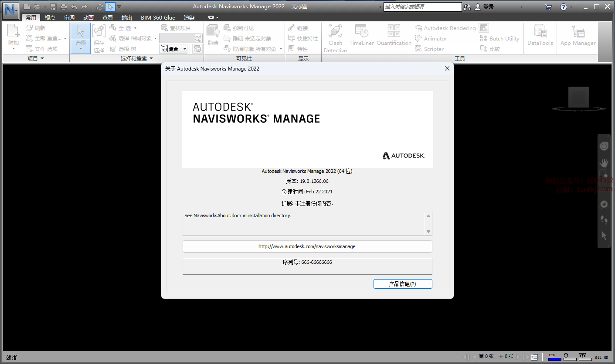
Task: Click into the quick find input box
Action: click(177, 38)
